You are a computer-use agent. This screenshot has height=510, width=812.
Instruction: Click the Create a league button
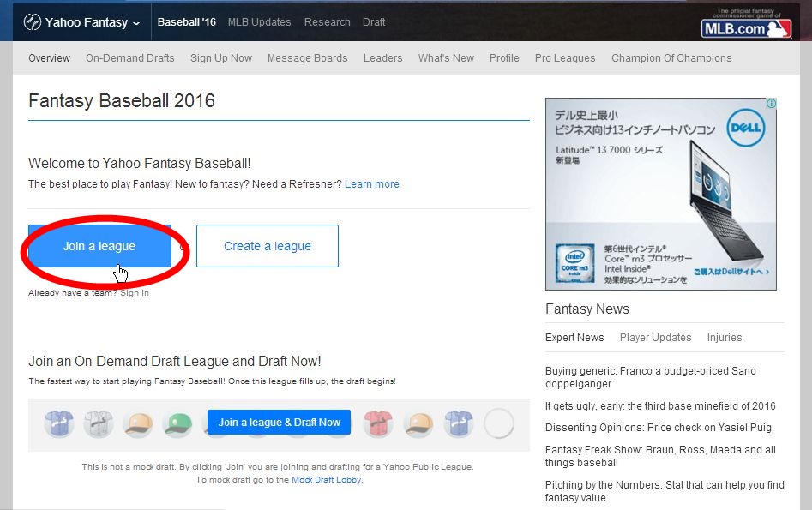point(268,246)
